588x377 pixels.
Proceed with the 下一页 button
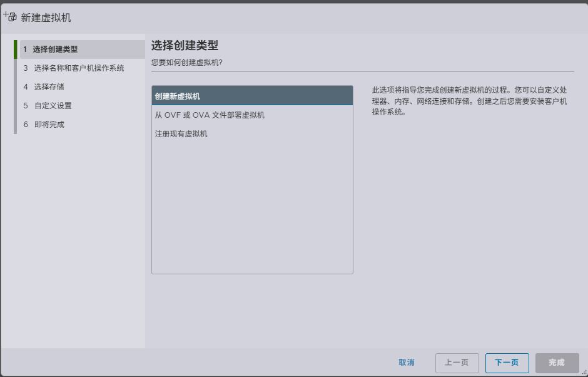[507, 363]
